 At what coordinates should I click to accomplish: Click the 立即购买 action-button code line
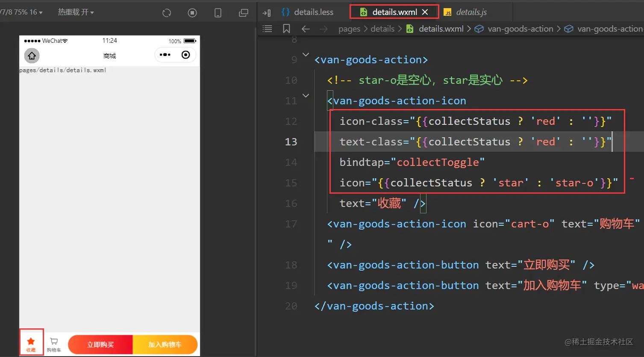click(461, 265)
